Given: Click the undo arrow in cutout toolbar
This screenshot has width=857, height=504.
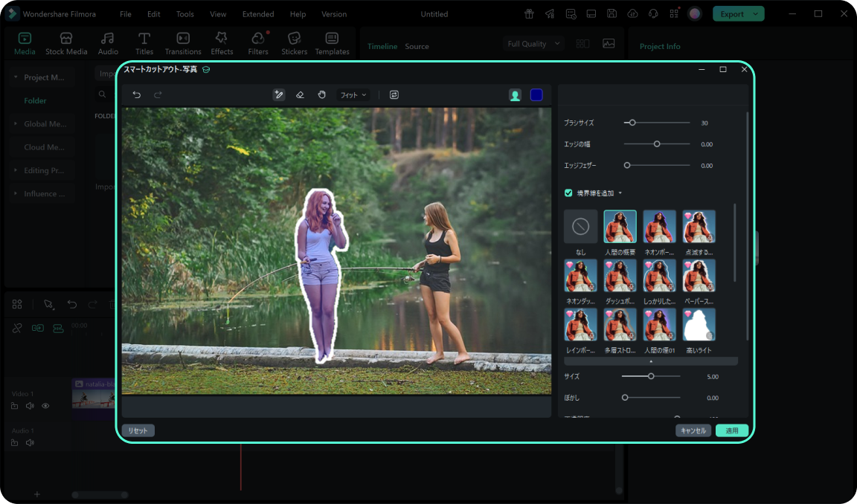Looking at the screenshot, I should [x=136, y=95].
